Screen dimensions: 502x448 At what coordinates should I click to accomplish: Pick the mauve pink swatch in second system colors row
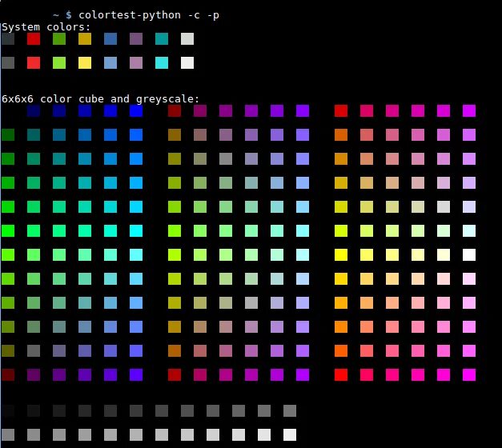pyautogui.click(x=136, y=63)
